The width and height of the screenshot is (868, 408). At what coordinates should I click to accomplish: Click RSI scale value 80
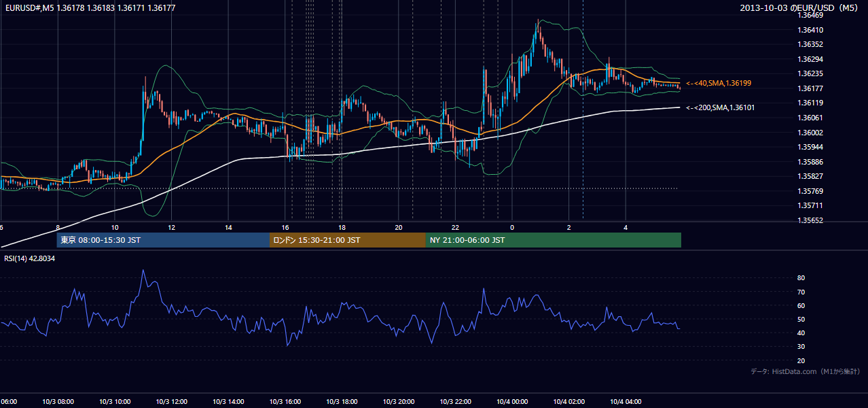point(801,278)
